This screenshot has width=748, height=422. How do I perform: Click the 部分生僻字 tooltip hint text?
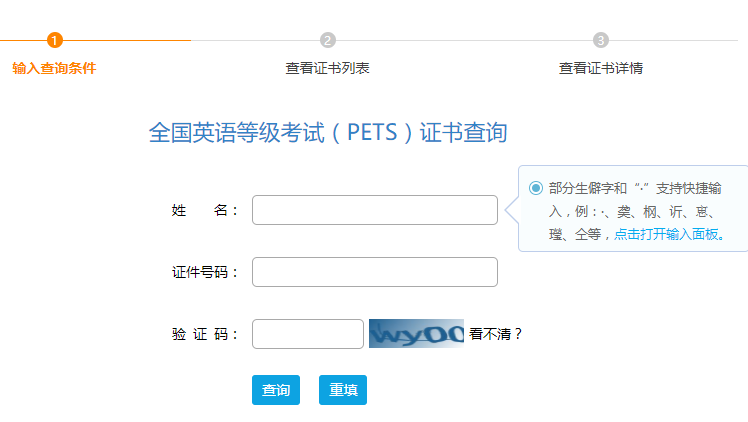click(x=637, y=211)
